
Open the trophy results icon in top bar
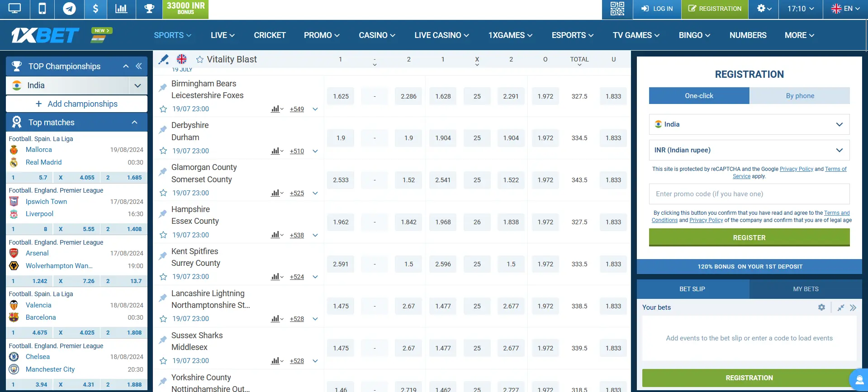click(149, 9)
